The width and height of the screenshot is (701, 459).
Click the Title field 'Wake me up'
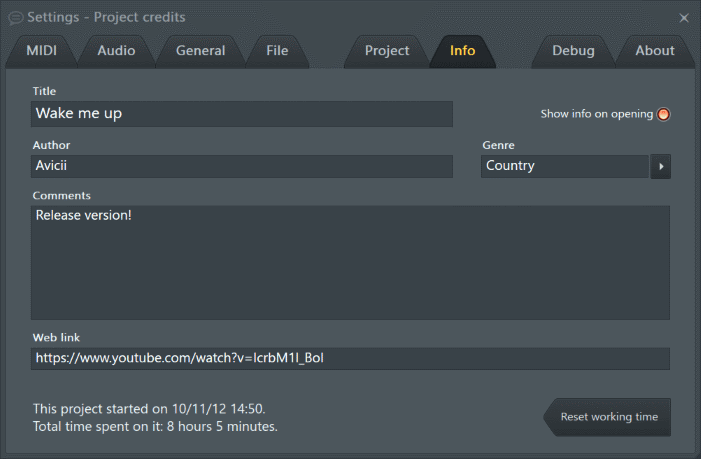point(242,114)
